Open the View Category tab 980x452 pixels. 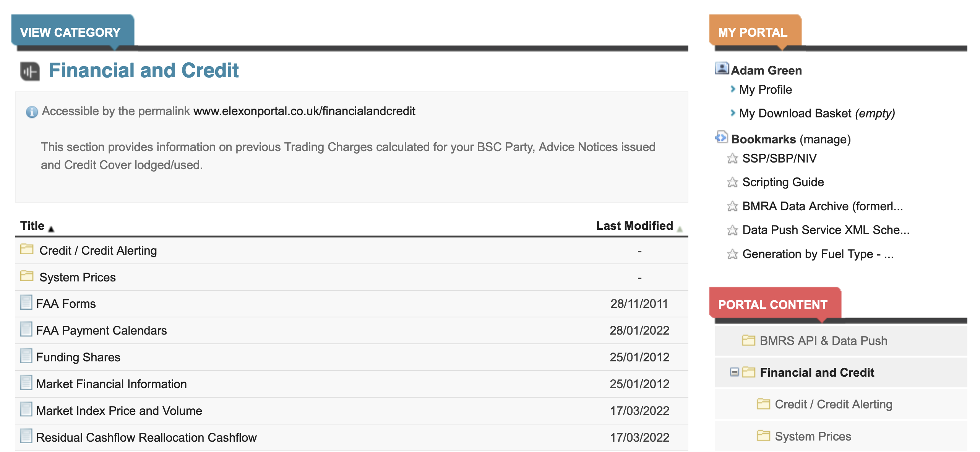coord(70,32)
